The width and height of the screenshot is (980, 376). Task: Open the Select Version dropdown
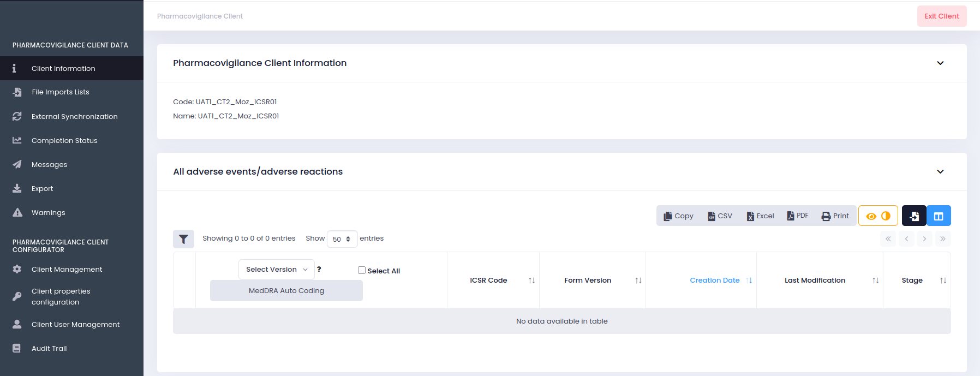coord(276,270)
